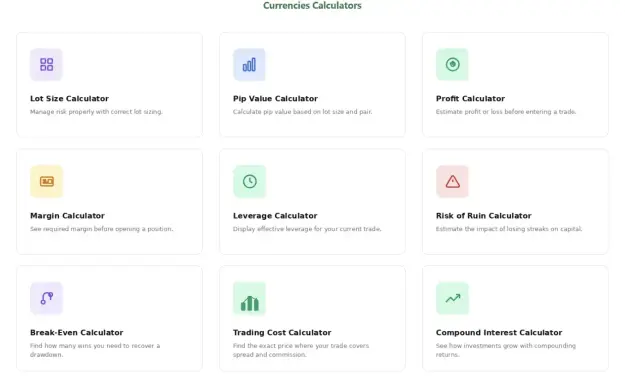Viewport: 625px width, 381px height.
Task: Select the Break-Even Calculator title
Action: tap(77, 332)
